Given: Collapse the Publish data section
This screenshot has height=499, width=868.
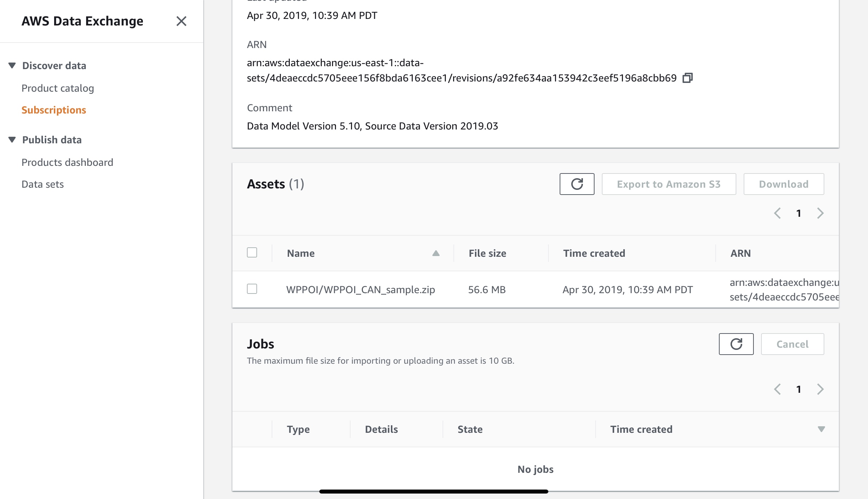Looking at the screenshot, I should point(12,140).
